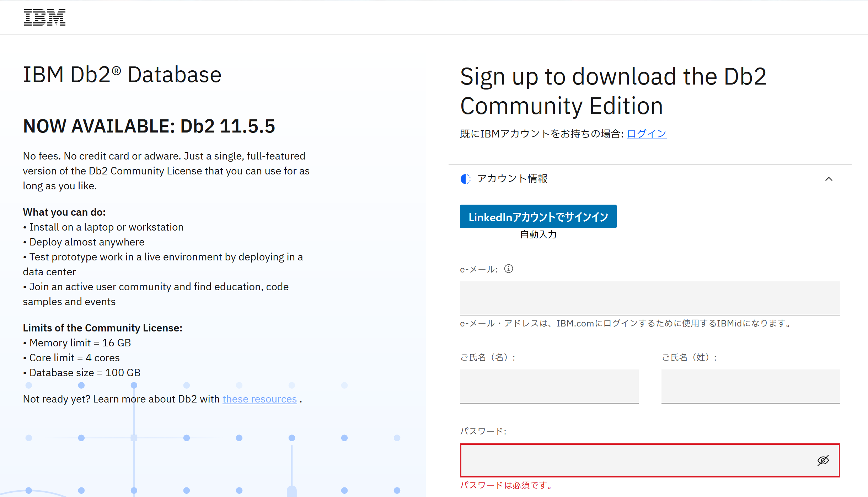Click the 'Sign up to download' heading

pos(613,91)
